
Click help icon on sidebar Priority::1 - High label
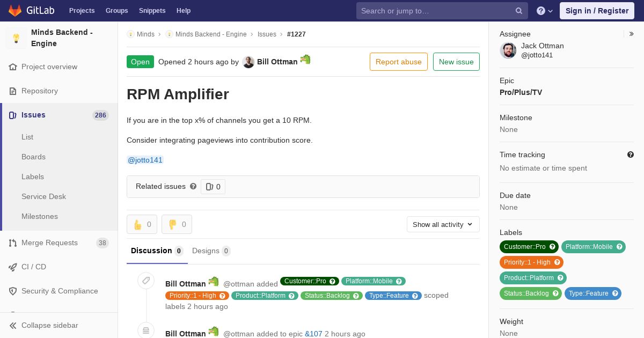point(557,262)
